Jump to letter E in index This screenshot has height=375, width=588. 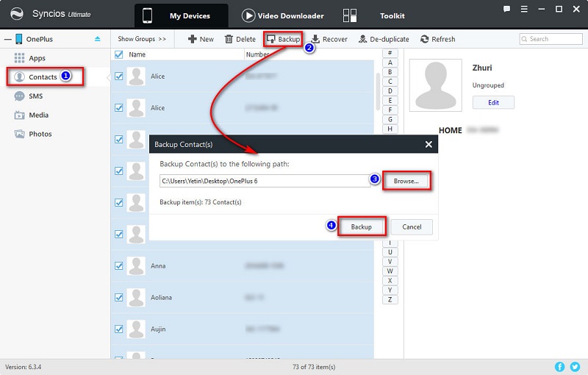point(390,101)
